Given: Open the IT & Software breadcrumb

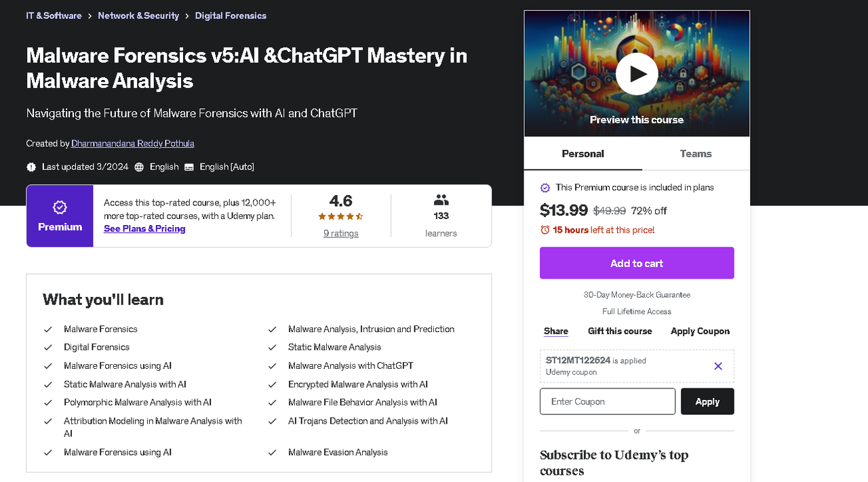Looking at the screenshot, I should point(54,16).
